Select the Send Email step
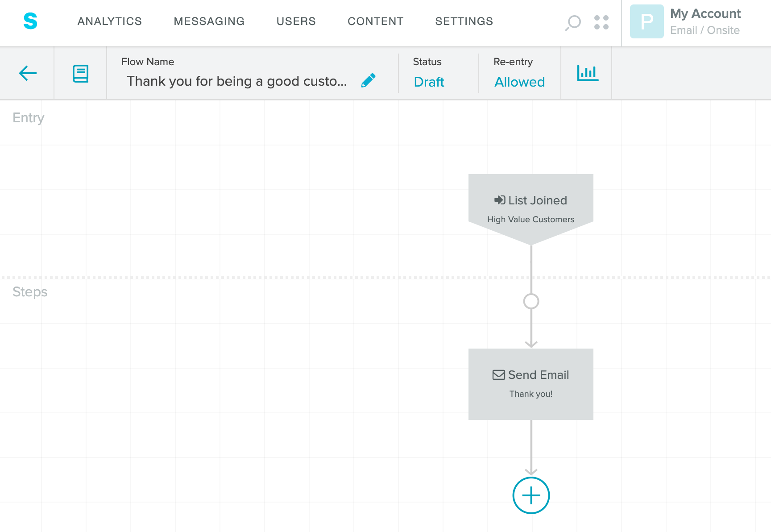This screenshot has height=532, width=771. [x=531, y=384]
